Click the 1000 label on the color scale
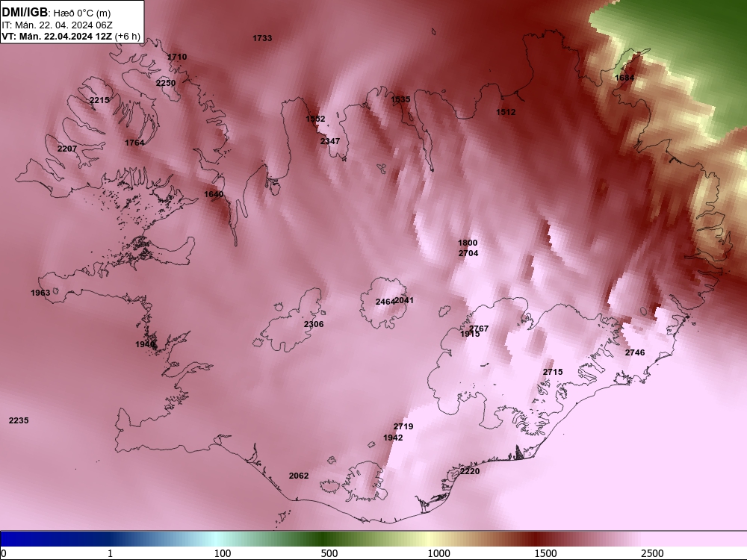This screenshot has height=560, width=747. click(438, 553)
